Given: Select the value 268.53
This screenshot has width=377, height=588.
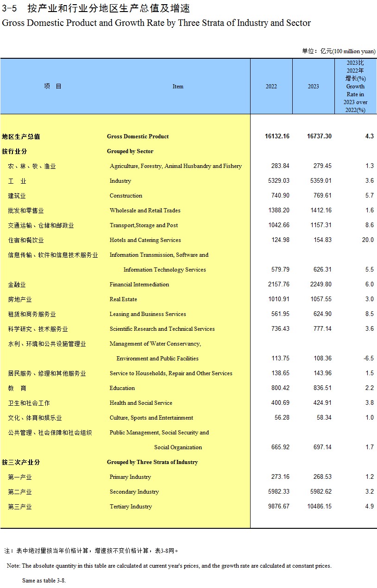Looking at the screenshot, I should click(322, 477).
